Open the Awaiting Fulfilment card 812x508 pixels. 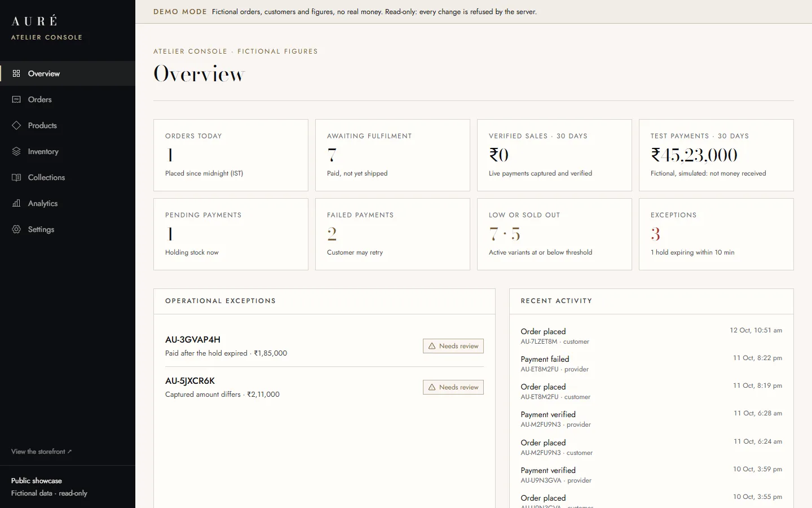[392, 155]
